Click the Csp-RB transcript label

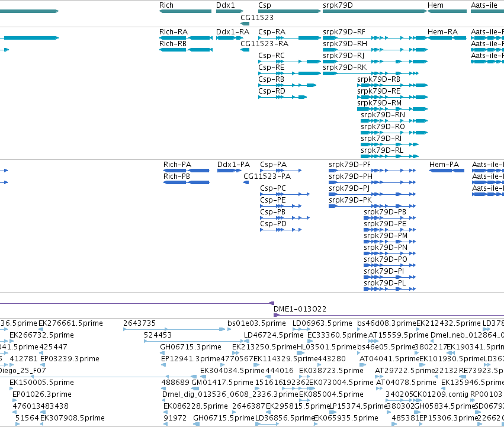click(x=271, y=80)
